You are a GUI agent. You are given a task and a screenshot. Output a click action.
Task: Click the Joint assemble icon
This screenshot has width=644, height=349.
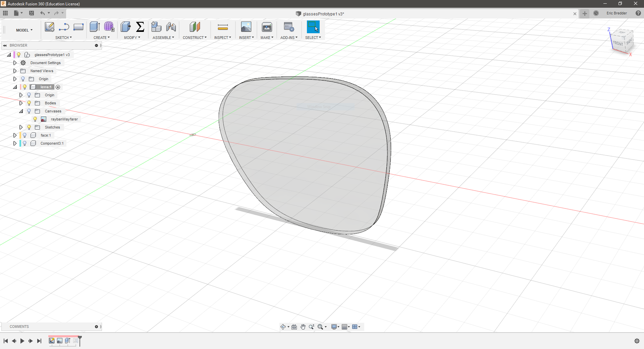tap(171, 27)
